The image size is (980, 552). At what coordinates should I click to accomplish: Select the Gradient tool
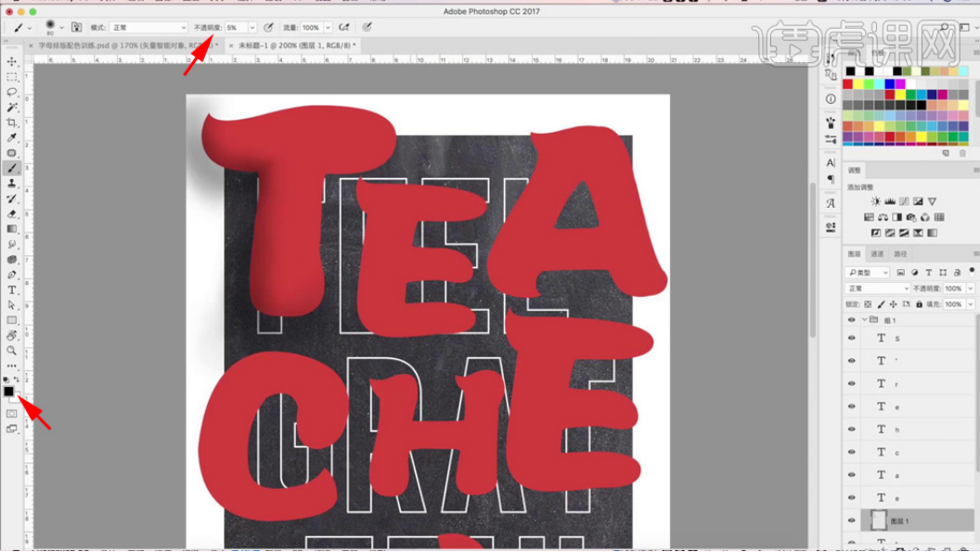click(x=12, y=229)
